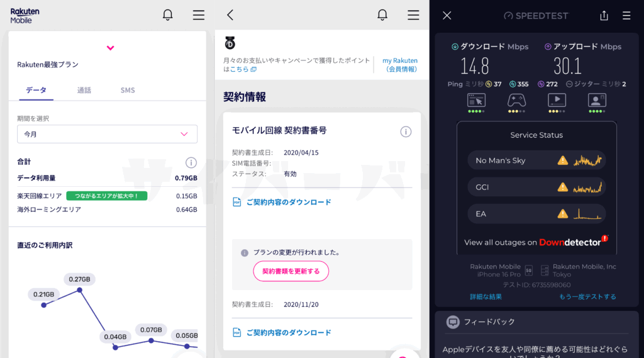
Task: Download the 2020/11/20 contract PDF
Action: (282, 332)
